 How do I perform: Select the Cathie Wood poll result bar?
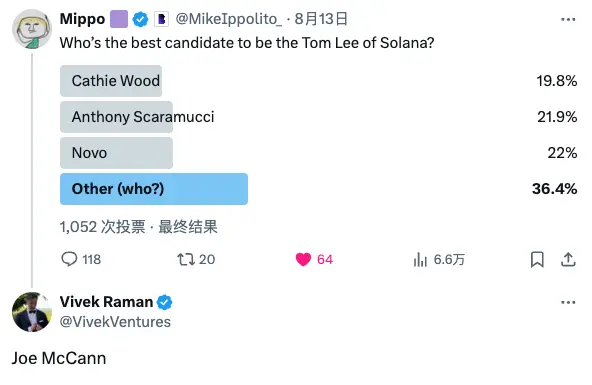point(111,81)
